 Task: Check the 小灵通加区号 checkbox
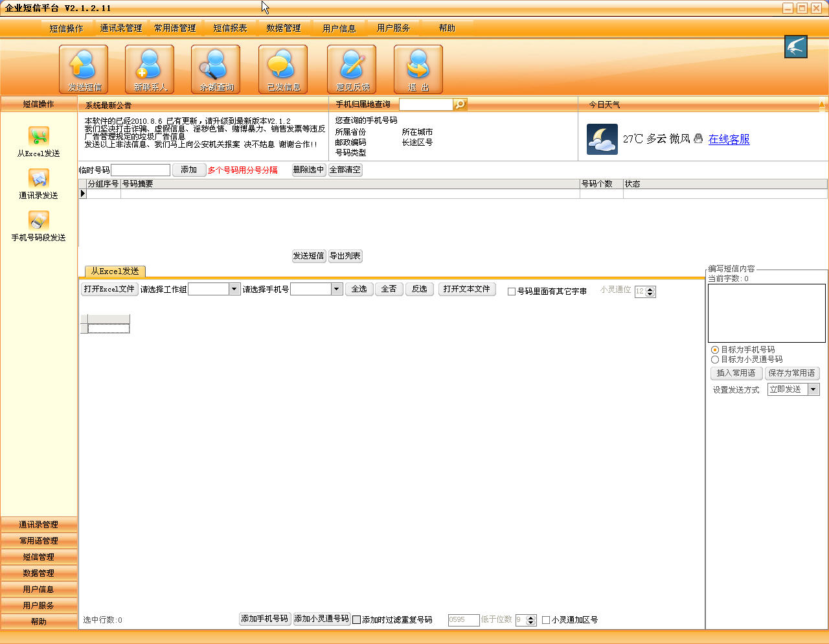546,620
